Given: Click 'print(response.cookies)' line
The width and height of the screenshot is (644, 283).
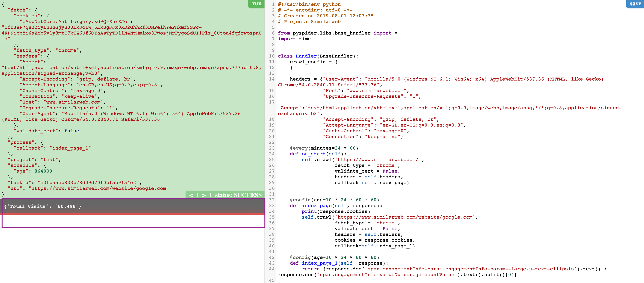Looking at the screenshot, I should 336,211.
